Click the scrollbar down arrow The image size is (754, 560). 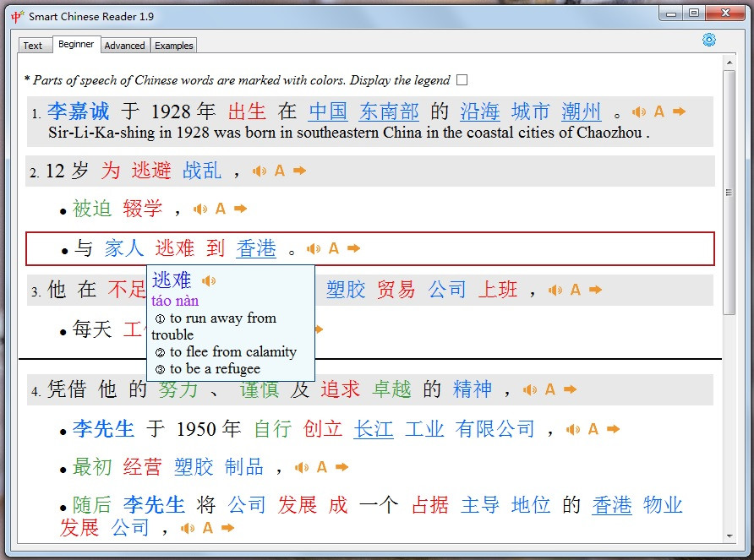click(x=729, y=536)
